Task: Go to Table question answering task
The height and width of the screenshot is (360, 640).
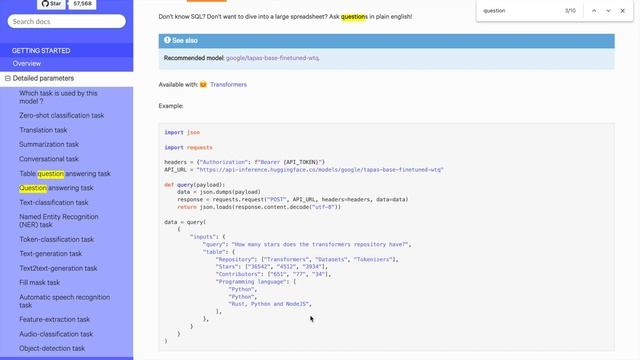Action: (x=65, y=173)
